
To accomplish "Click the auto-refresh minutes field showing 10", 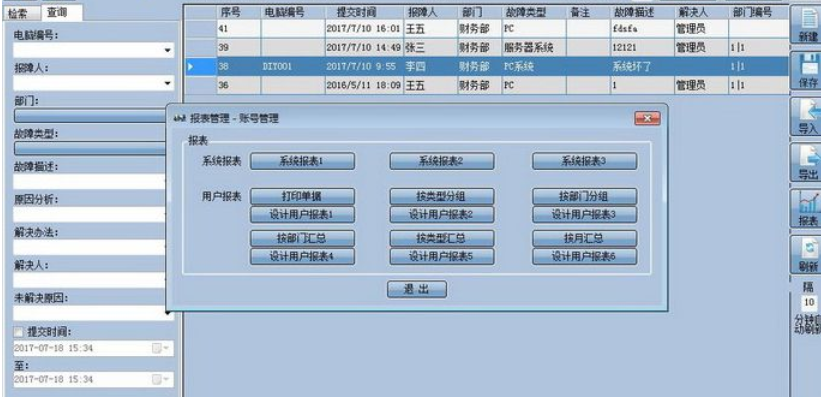I will pos(809,303).
